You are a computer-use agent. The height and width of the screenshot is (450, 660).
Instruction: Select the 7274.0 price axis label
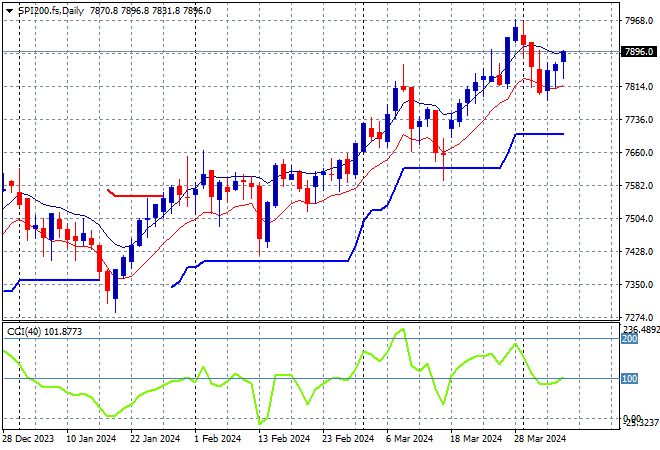[639, 317]
